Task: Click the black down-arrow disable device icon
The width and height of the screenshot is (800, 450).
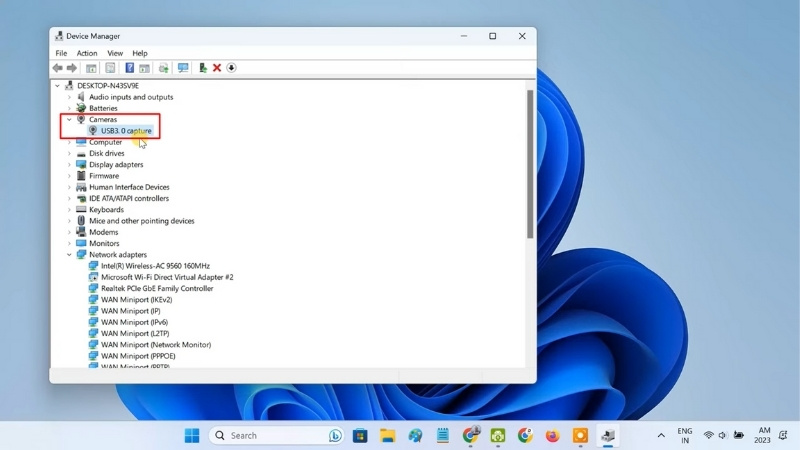Action: tap(231, 68)
